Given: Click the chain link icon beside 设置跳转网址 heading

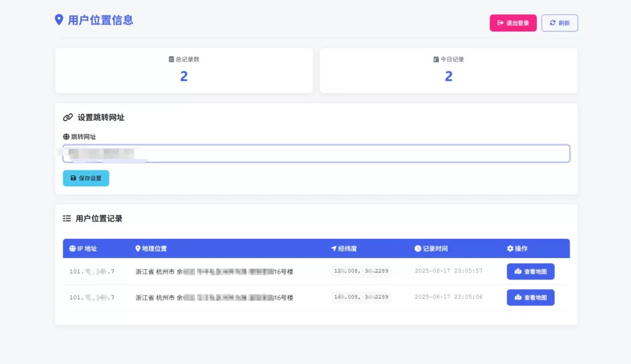Looking at the screenshot, I should pos(68,117).
